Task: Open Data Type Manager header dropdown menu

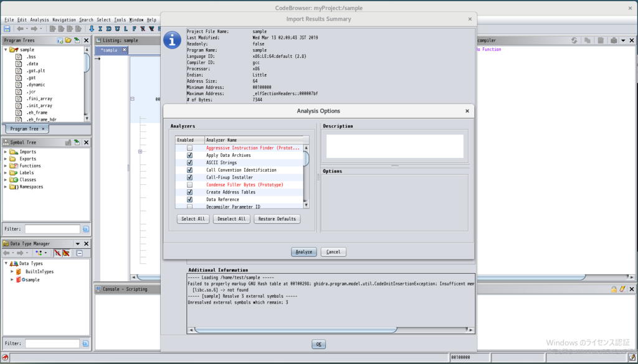Action: [77, 244]
